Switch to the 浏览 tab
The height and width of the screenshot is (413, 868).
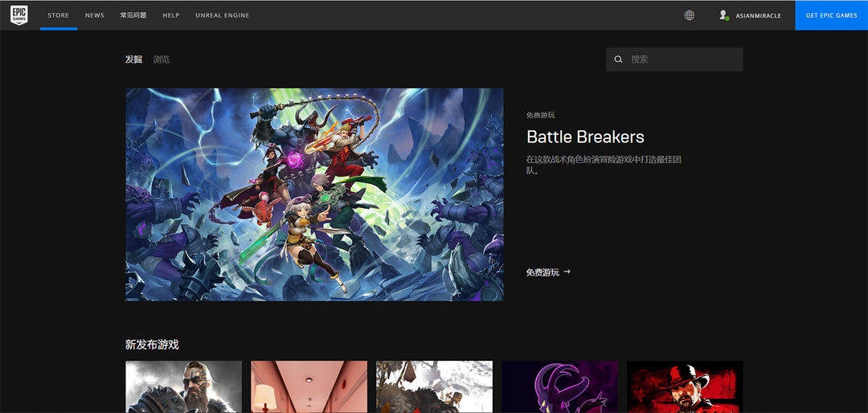pos(162,59)
